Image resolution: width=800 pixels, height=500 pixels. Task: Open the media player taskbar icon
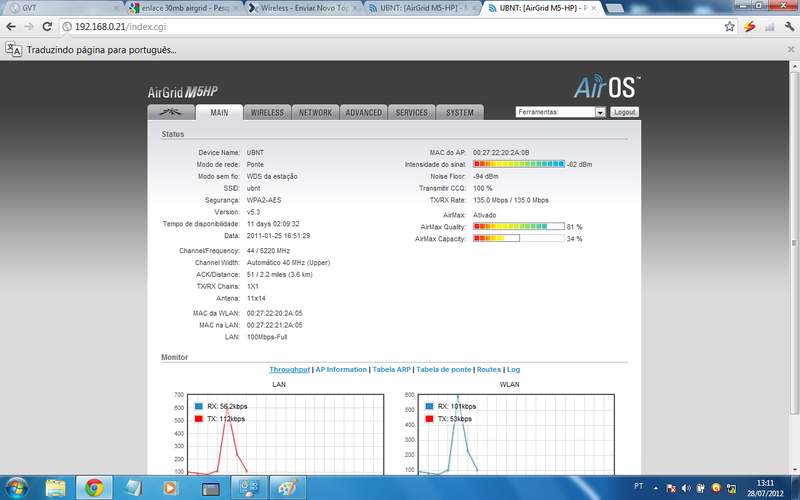pos(170,488)
